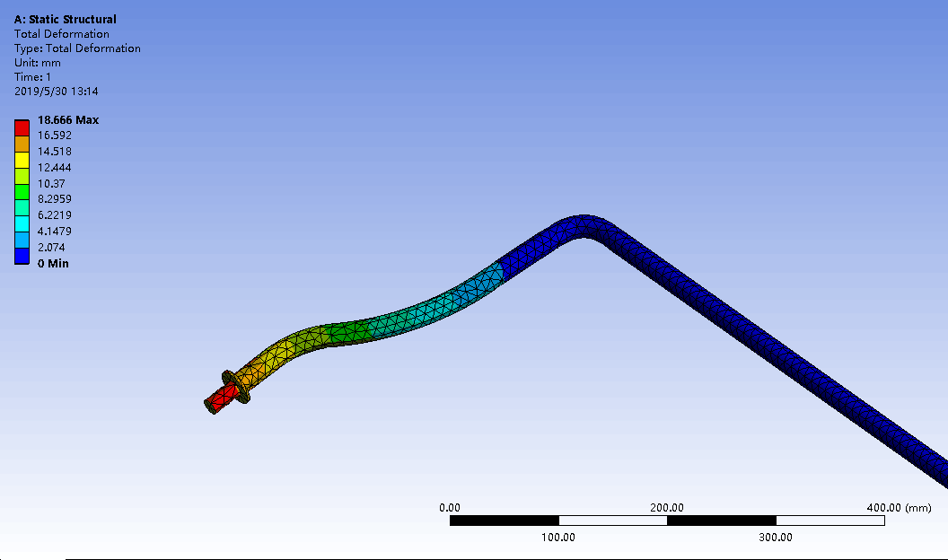The height and width of the screenshot is (560, 948).
Task: Select the '0 Min' legend label
Action: (x=53, y=263)
